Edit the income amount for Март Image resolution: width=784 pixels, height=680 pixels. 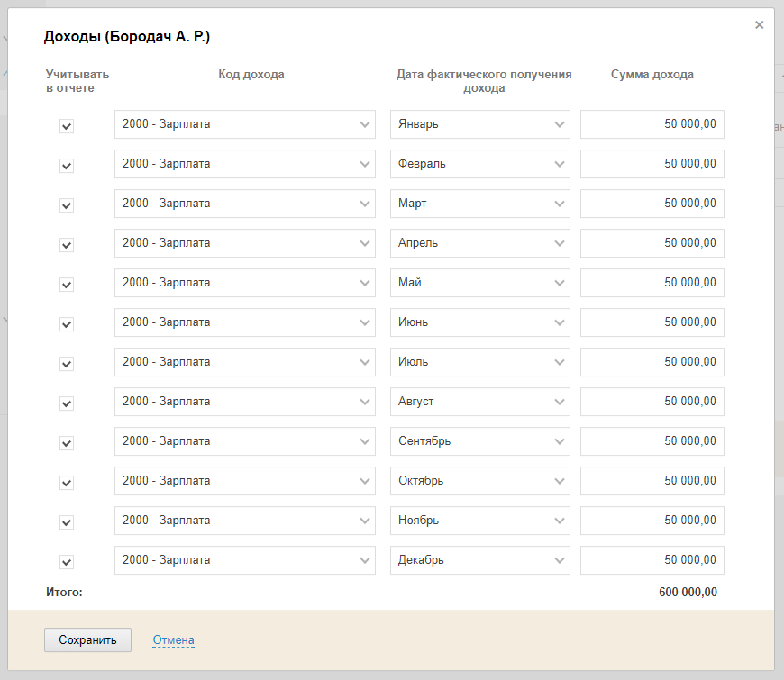(x=652, y=204)
